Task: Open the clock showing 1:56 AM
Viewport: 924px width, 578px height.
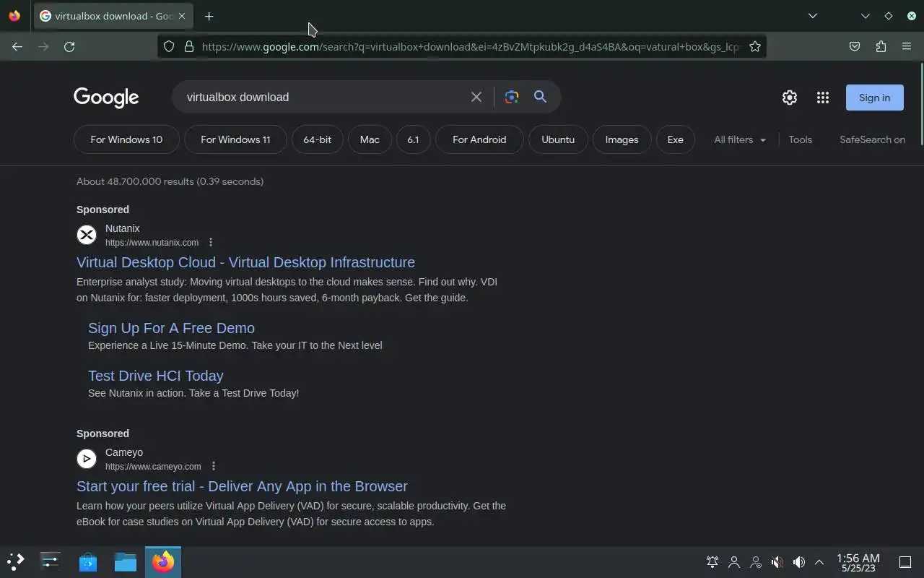Action: pos(858,562)
